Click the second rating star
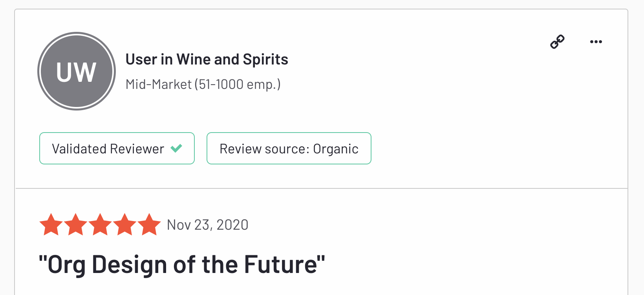Viewport: 644px width, 295px height. point(76,225)
